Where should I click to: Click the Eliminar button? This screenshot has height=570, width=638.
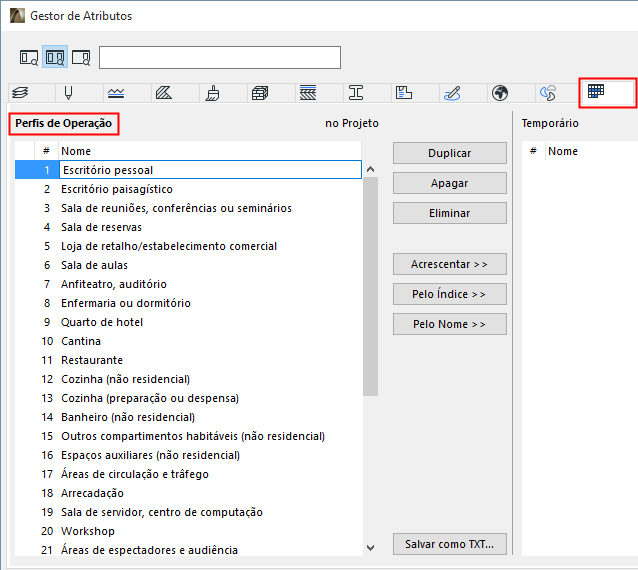(x=450, y=213)
